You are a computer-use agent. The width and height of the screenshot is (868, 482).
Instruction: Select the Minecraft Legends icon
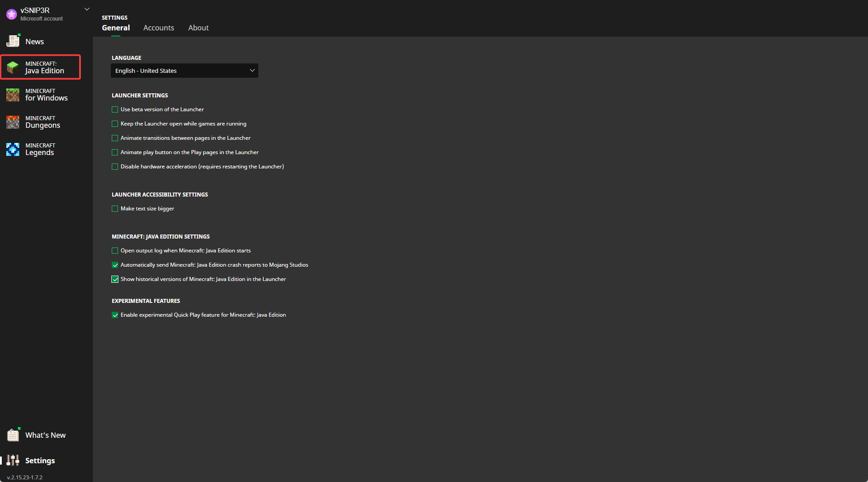point(13,149)
